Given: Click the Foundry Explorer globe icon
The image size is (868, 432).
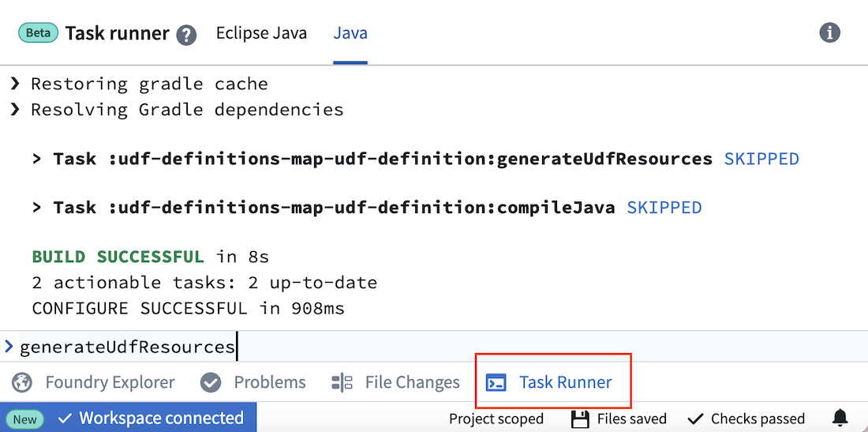Looking at the screenshot, I should (22, 383).
